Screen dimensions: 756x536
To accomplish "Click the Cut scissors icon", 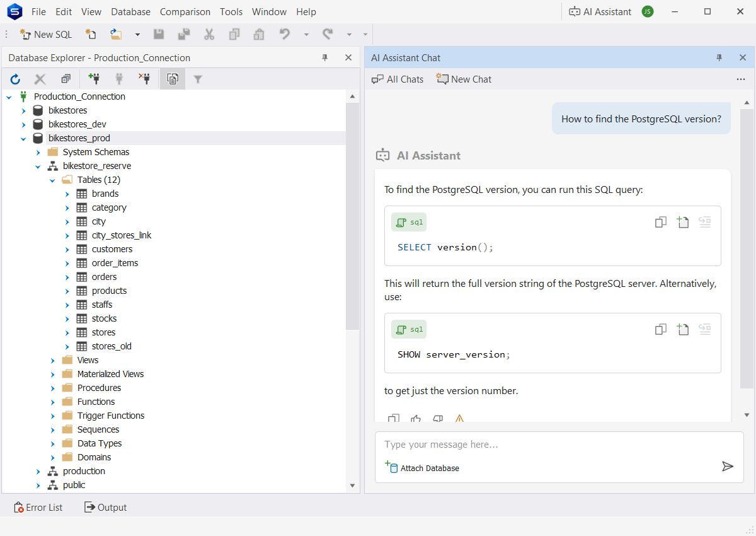I will (x=209, y=35).
